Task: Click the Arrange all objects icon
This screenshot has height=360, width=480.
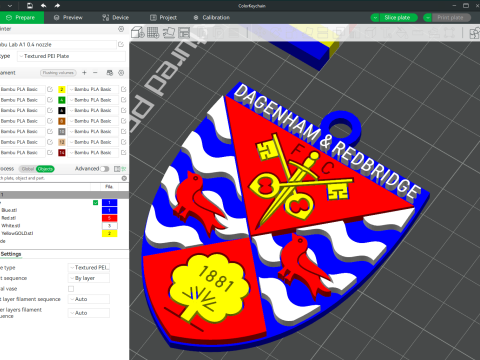Action: pyautogui.click(x=184, y=33)
